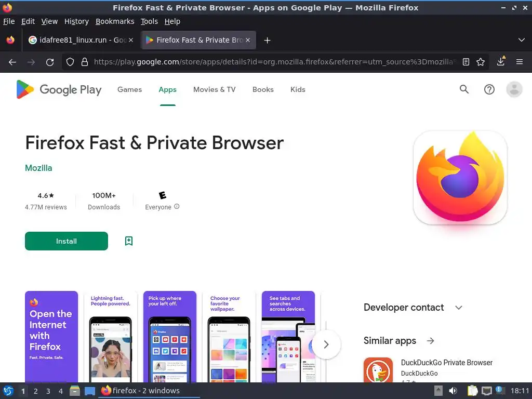This screenshot has width=532, height=399.
Task: Open the Tools menu
Action: tap(149, 21)
